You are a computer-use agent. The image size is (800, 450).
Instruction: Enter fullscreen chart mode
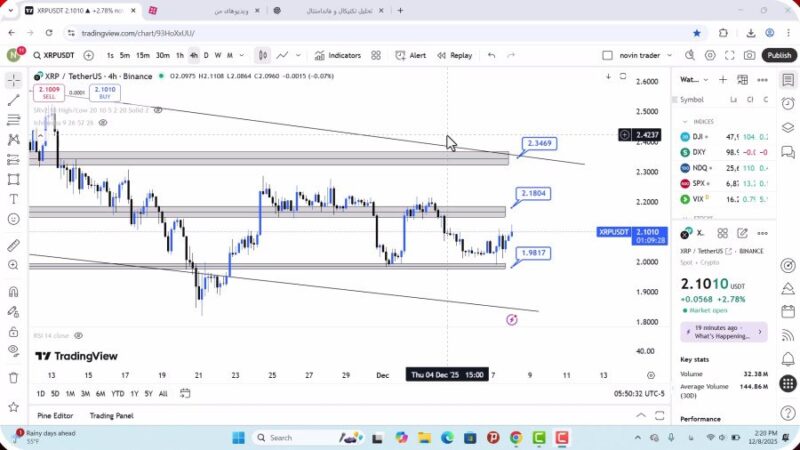730,56
